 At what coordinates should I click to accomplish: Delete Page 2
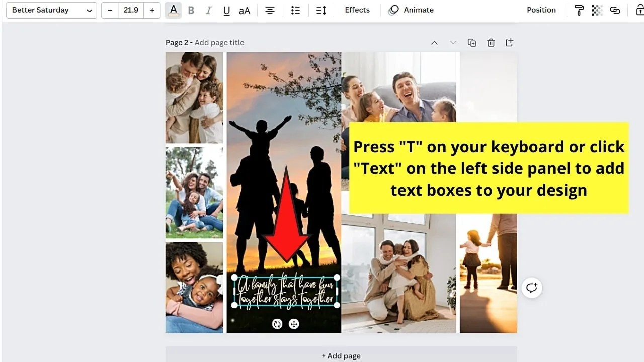pos(491,42)
